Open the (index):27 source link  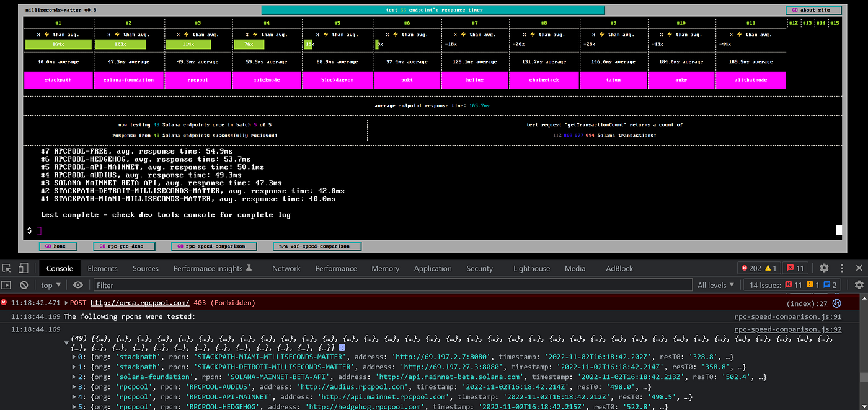pos(807,303)
